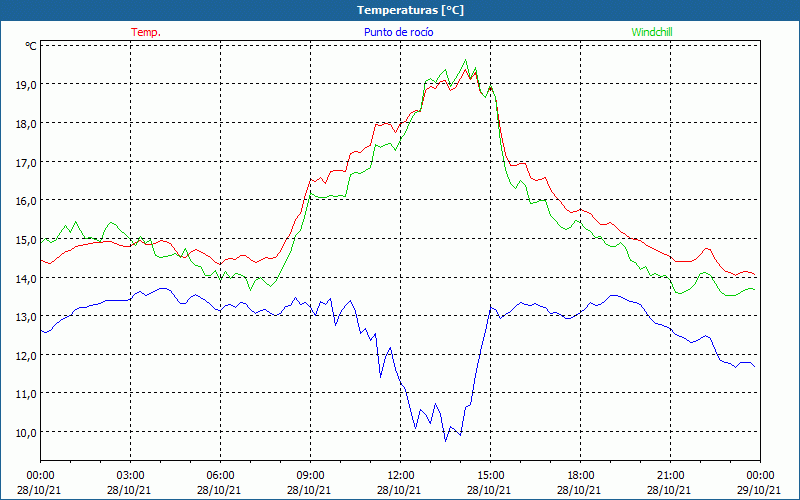Image resolution: width=800 pixels, height=500 pixels.
Task: Click the 09:00 time axis label
Action: point(311,476)
